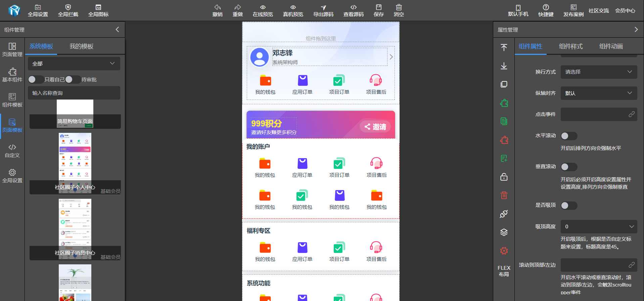Open 社区交流 link

(x=599, y=11)
